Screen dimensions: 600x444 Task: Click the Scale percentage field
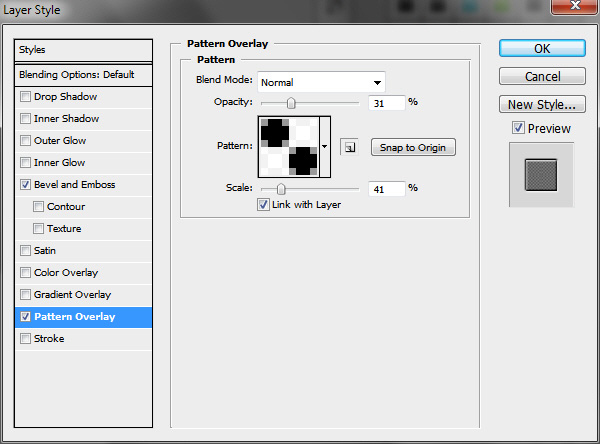(x=386, y=189)
